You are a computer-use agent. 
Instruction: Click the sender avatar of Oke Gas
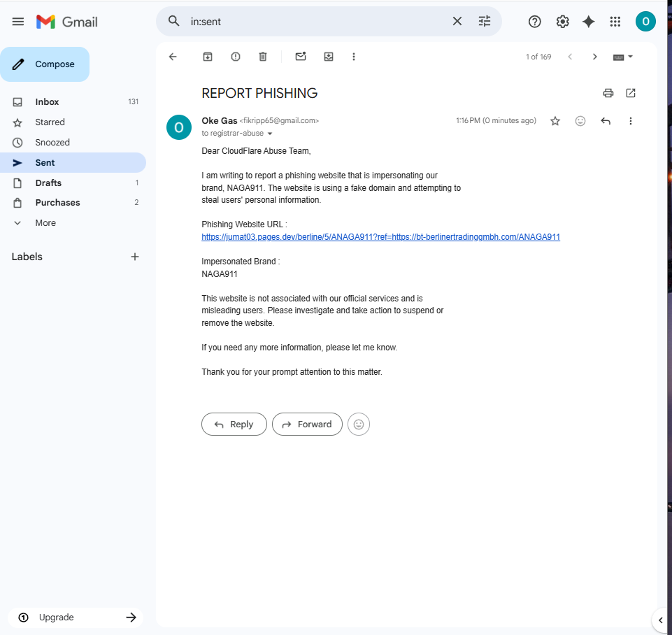pos(179,127)
